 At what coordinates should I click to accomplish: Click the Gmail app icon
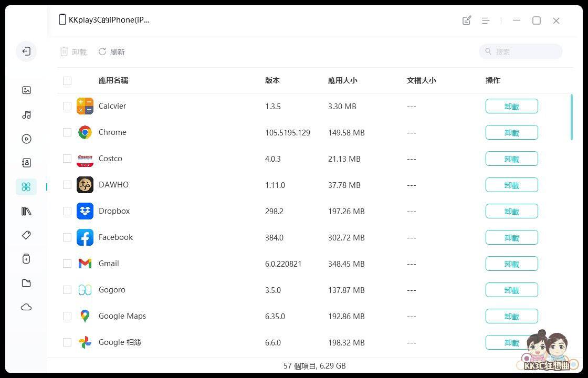tap(85, 264)
